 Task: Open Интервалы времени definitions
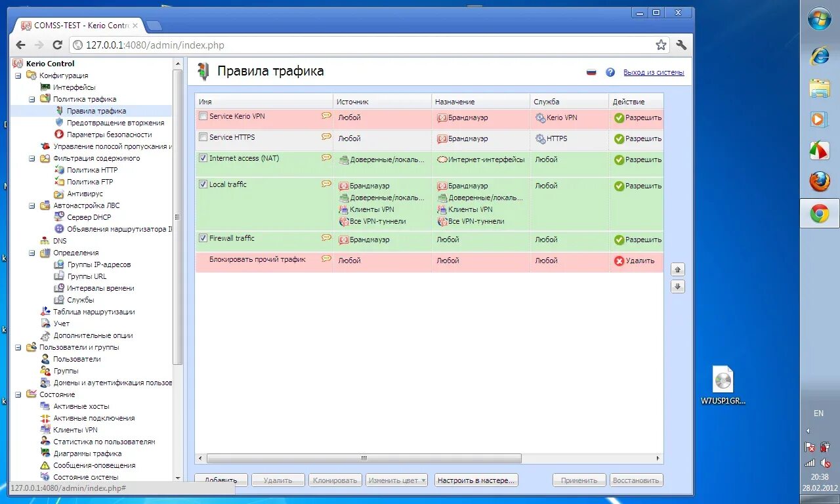[100, 288]
